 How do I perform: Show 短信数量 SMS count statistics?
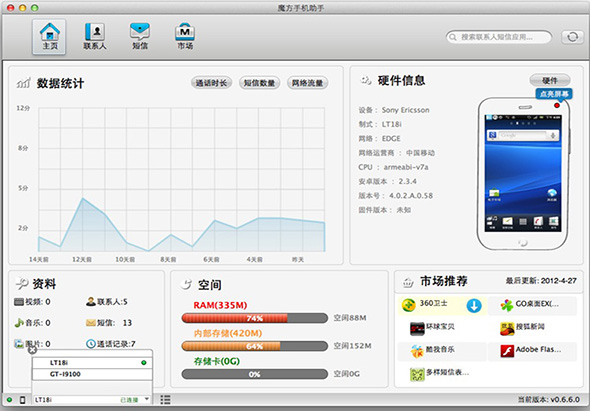tap(259, 83)
